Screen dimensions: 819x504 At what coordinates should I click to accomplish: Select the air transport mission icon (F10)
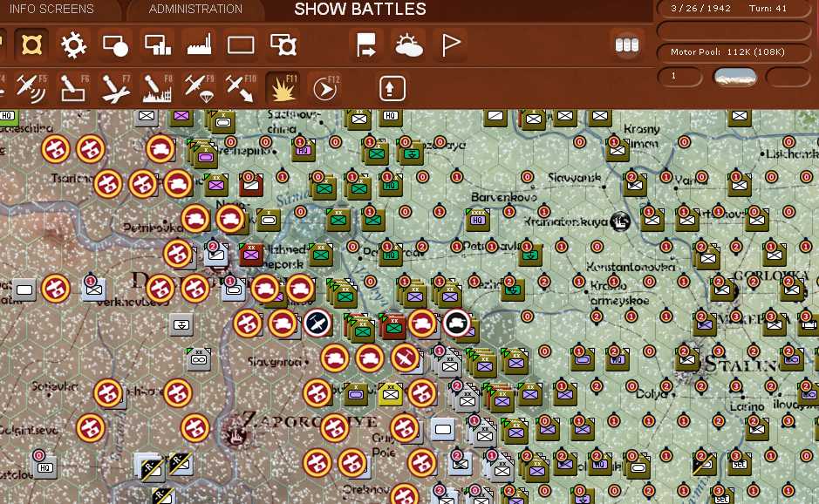[242, 88]
